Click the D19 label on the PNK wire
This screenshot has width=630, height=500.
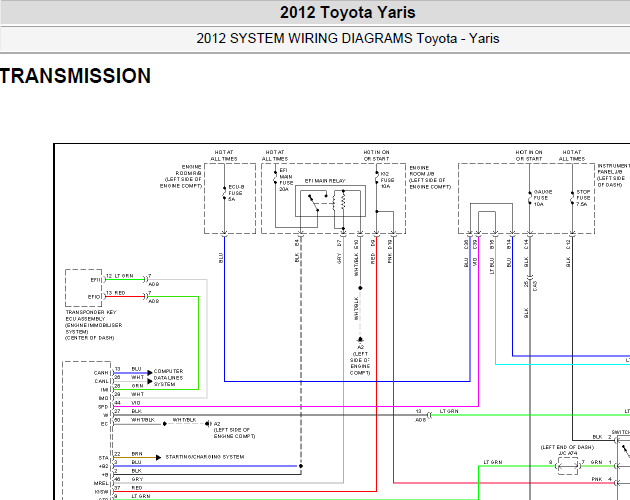click(x=390, y=244)
